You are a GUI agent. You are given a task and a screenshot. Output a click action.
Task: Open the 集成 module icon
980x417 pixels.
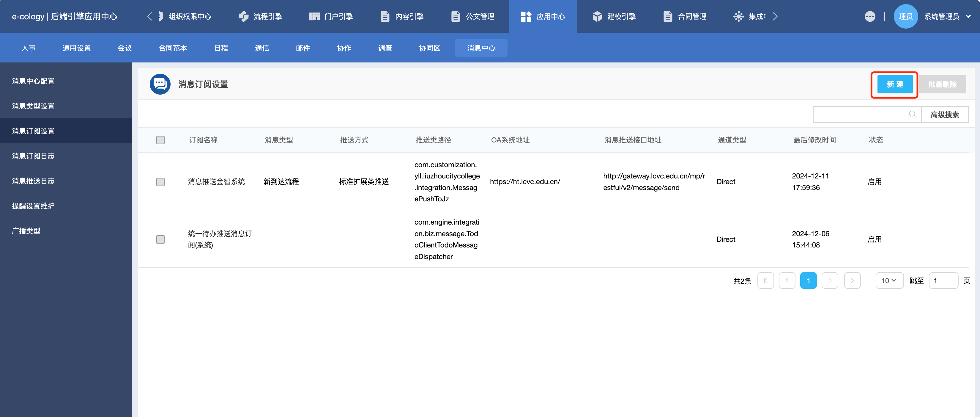[738, 16]
